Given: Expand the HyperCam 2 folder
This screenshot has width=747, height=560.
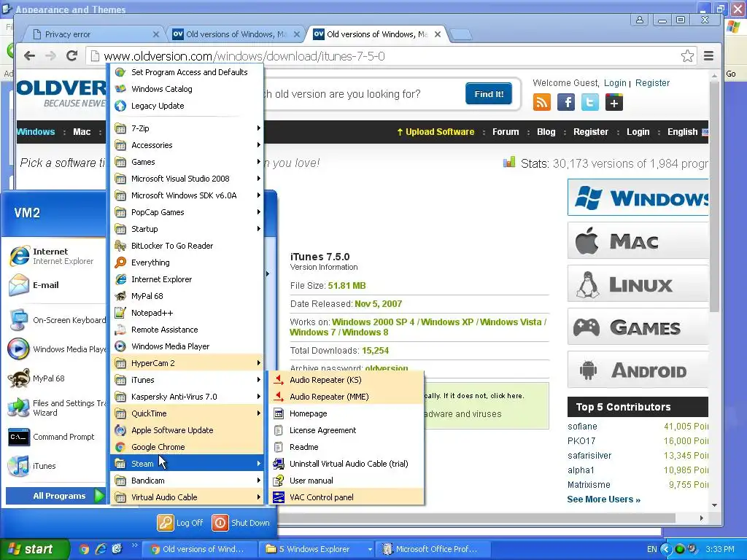Looking at the screenshot, I should (x=187, y=363).
